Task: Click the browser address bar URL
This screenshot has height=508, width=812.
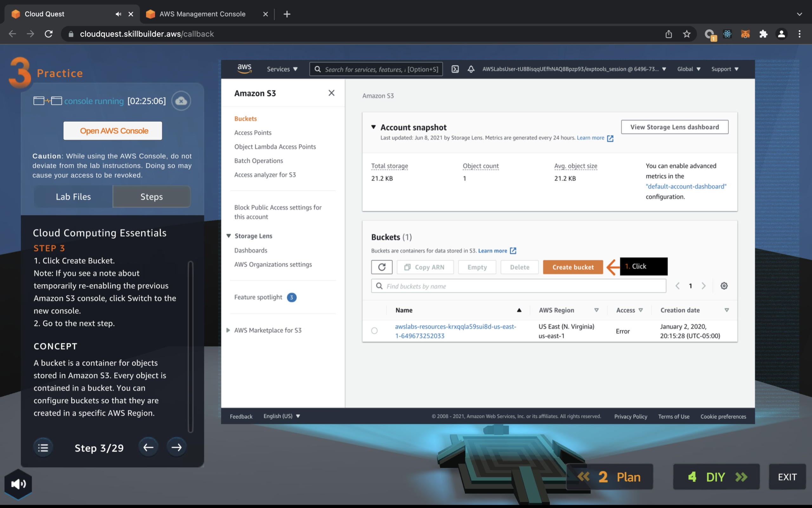Action: point(147,34)
